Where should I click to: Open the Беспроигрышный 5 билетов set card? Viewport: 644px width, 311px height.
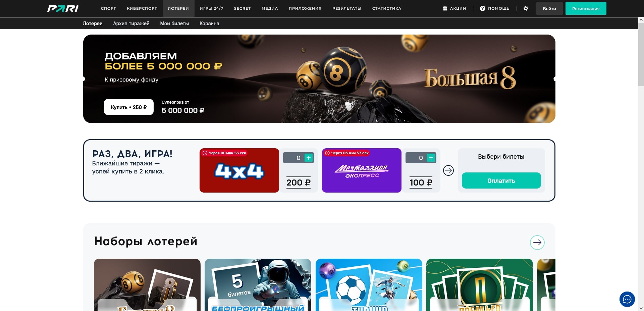coord(258,284)
